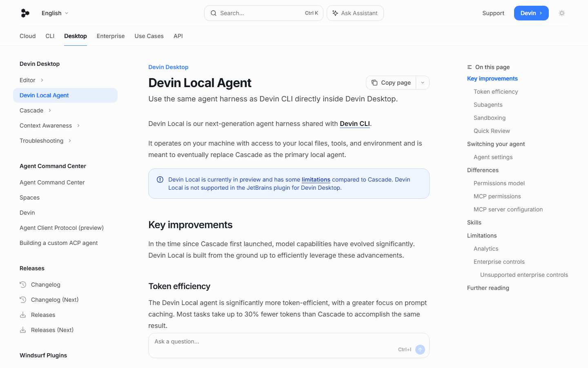Click the Releases (Next) download icon

[x=23, y=330]
